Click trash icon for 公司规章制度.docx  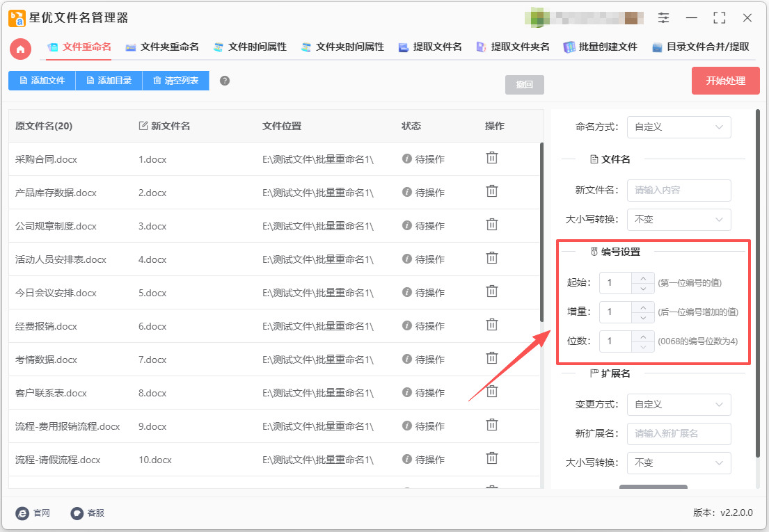491,225
